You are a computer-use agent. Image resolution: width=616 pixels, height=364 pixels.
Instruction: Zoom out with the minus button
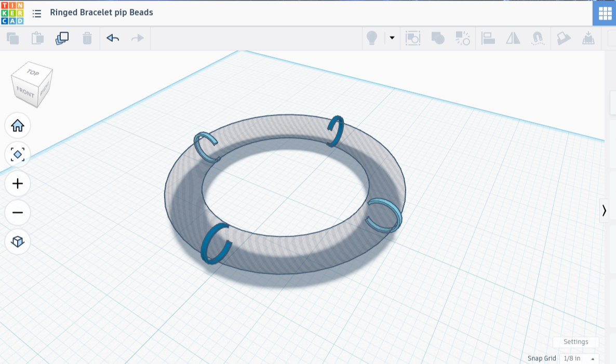click(x=18, y=213)
